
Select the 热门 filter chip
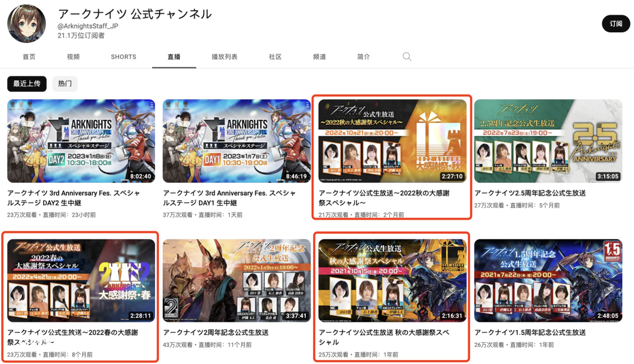click(65, 84)
